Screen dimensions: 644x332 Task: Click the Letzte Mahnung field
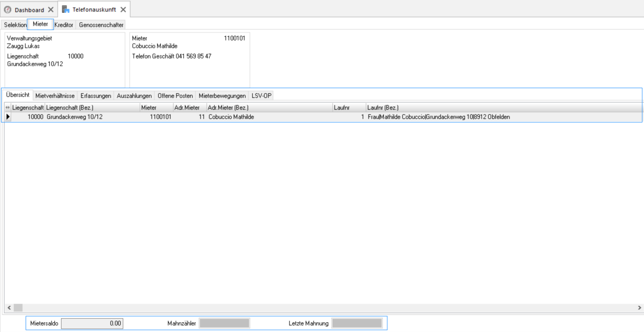[357, 324]
